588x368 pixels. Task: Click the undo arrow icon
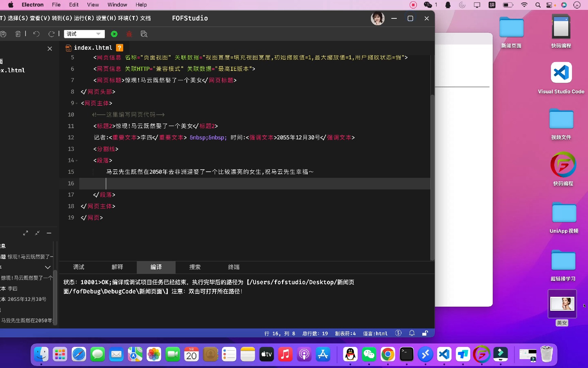(x=36, y=34)
